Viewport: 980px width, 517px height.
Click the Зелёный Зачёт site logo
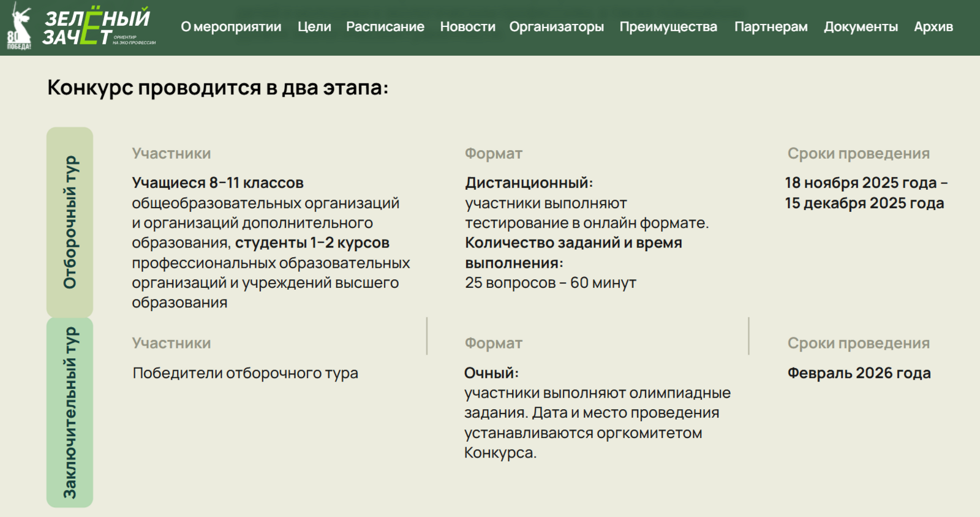tap(98, 27)
